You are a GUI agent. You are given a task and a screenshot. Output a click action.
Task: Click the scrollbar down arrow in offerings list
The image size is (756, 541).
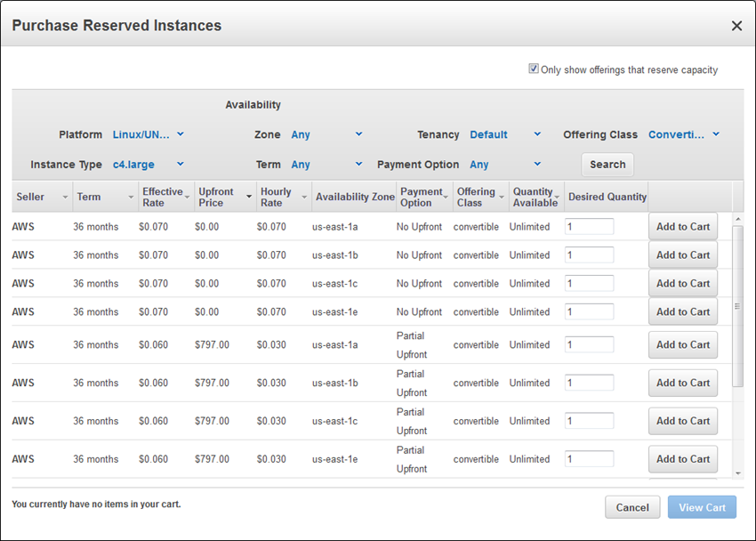pos(736,473)
